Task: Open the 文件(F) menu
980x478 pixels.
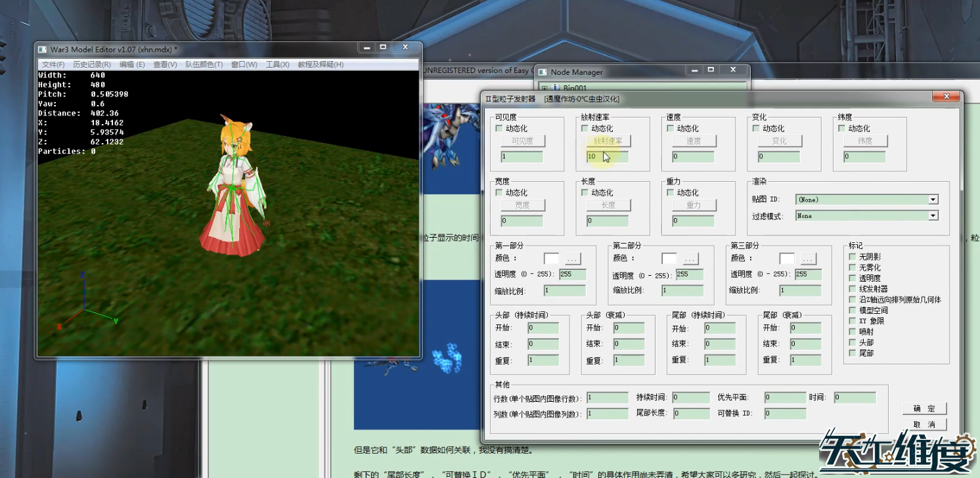Action: coord(53,64)
